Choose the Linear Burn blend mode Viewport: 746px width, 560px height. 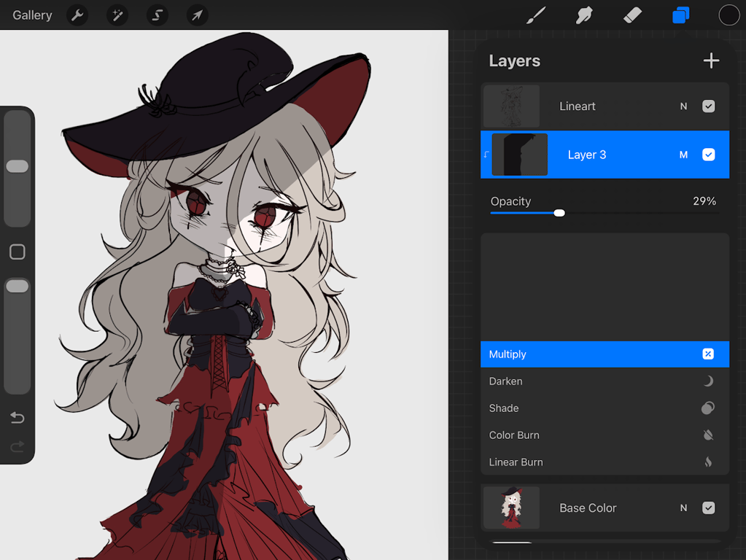coord(605,462)
